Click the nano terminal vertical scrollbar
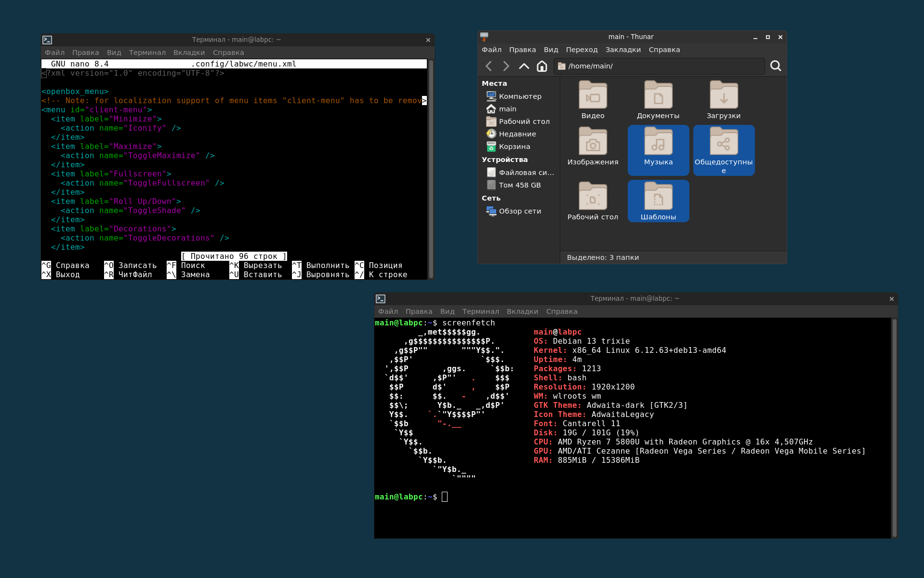This screenshot has height=578, width=924. 431,169
